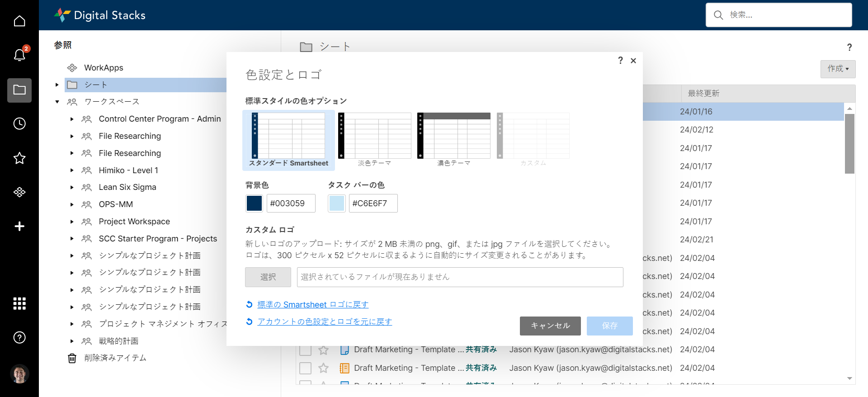The height and width of the screenshot is (397, 868).
Task: Toggle favorite star on first Draft Marketing row
Action: pyautogui.click(x=323, y=350)
